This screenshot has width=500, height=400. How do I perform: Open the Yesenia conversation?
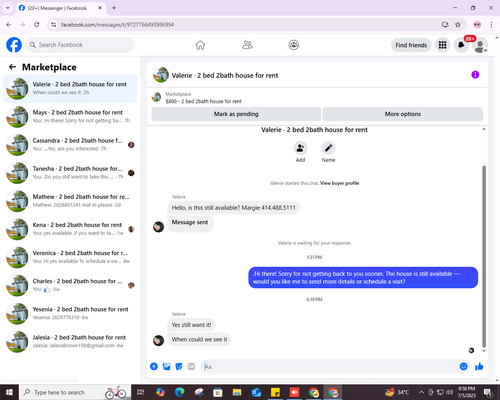(70, 313)
